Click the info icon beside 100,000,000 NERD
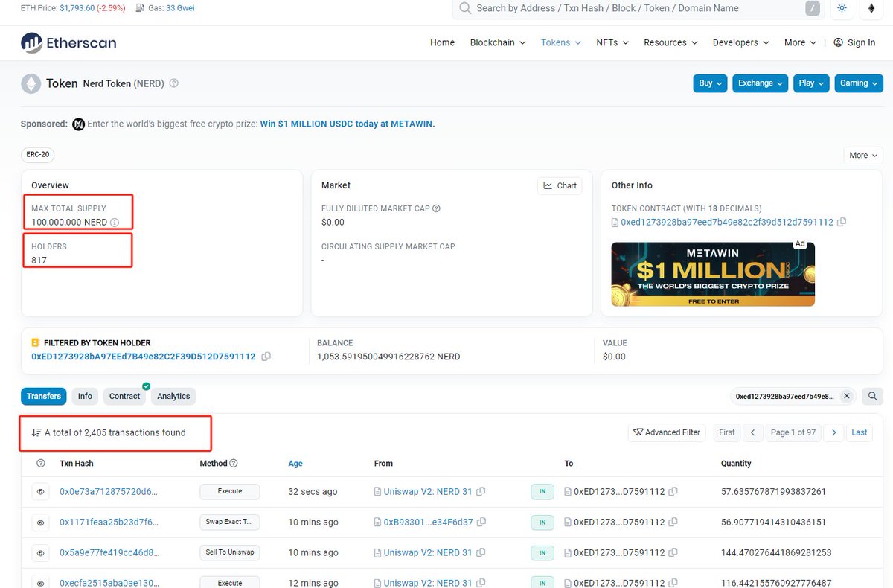Image resolution: width=893 pixels, height=588 pixels. point(115,223)
